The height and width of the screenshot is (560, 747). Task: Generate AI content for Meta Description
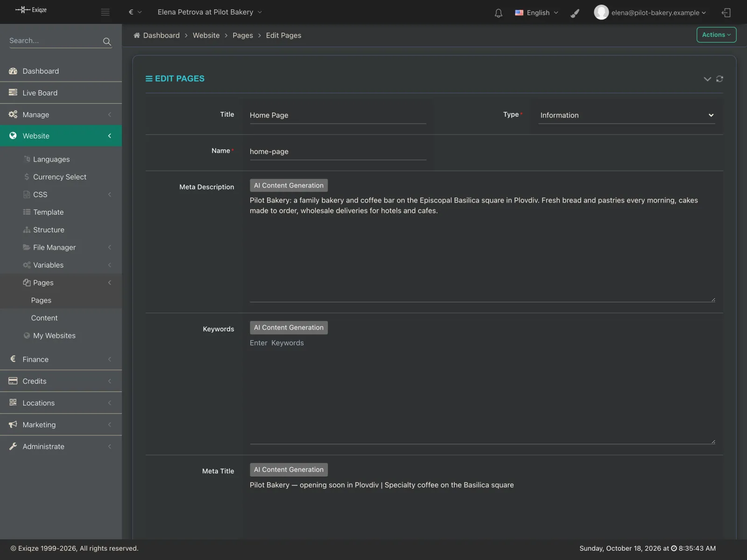tap(289, 185)
